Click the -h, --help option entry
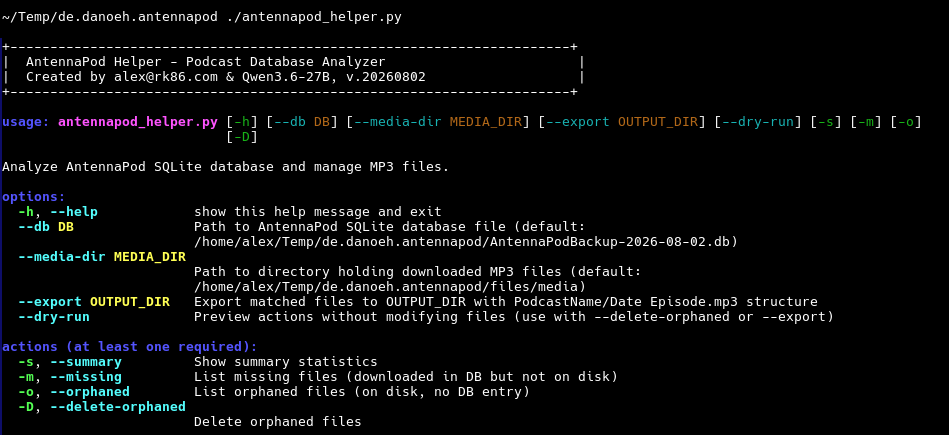949x435 pixels. click(x=57, y=212)
